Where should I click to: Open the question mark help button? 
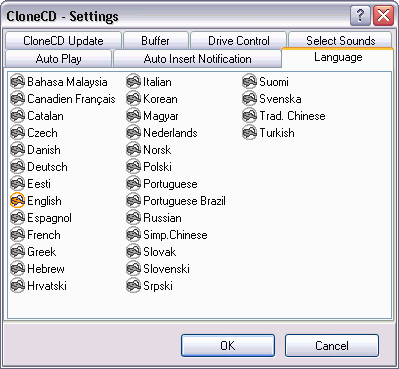coord(360,16)
